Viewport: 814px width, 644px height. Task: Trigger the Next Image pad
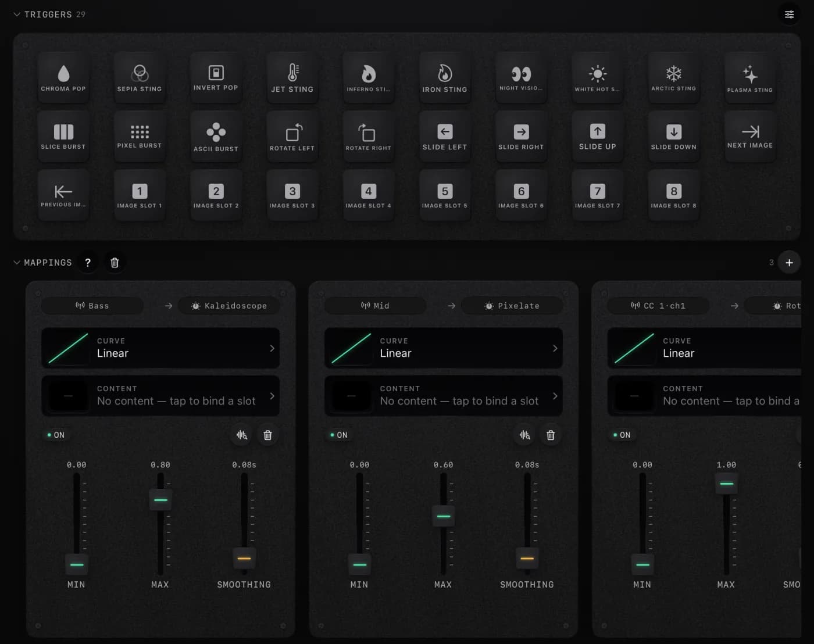coord(750,137)
